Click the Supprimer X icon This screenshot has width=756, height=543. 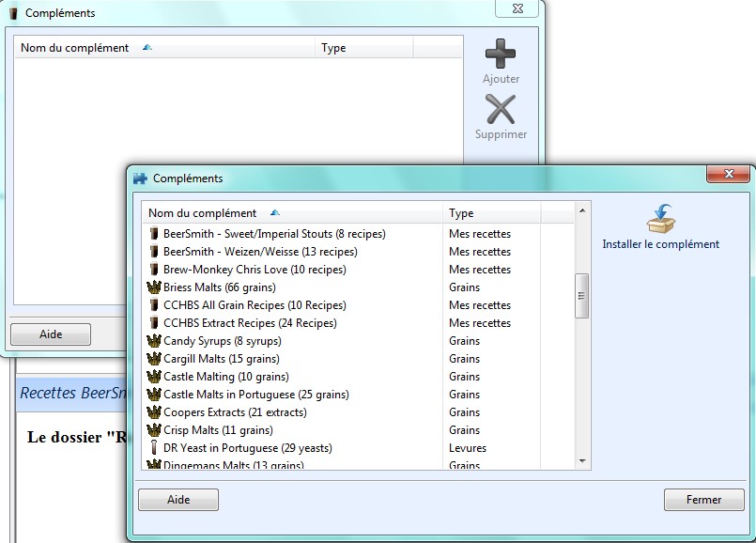[501, 110]
